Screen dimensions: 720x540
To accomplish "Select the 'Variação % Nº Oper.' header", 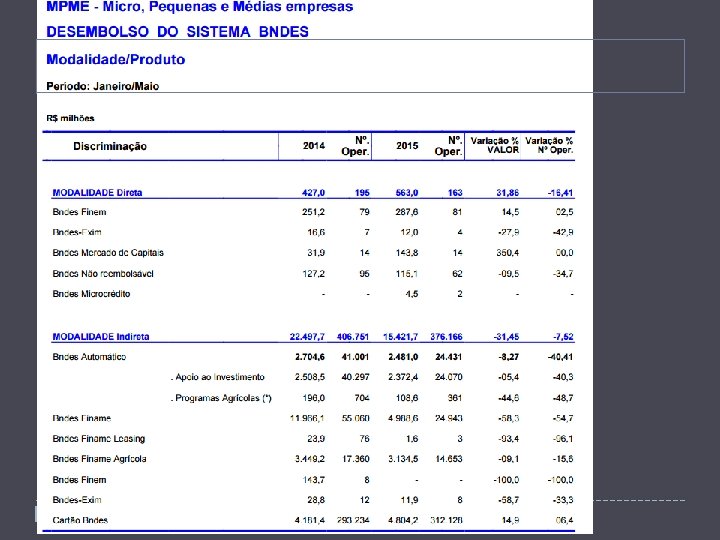I will pos(549,145).
